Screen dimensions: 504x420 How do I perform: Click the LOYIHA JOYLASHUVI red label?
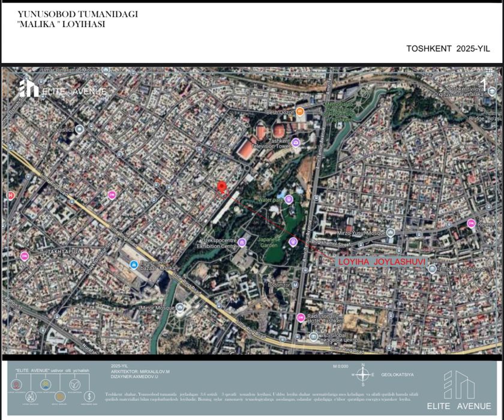382,262
